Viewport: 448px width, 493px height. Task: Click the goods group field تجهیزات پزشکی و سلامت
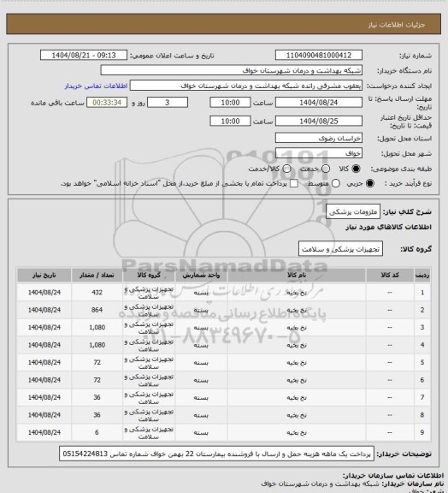[340, 249]
